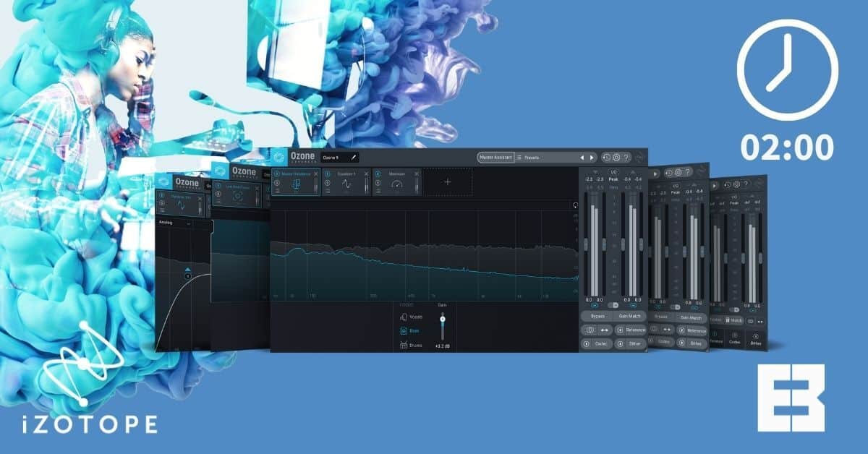Open Equalizer 1 module preset list icon
This screenshot has height=454, width=868.
[x=327, y=191]
